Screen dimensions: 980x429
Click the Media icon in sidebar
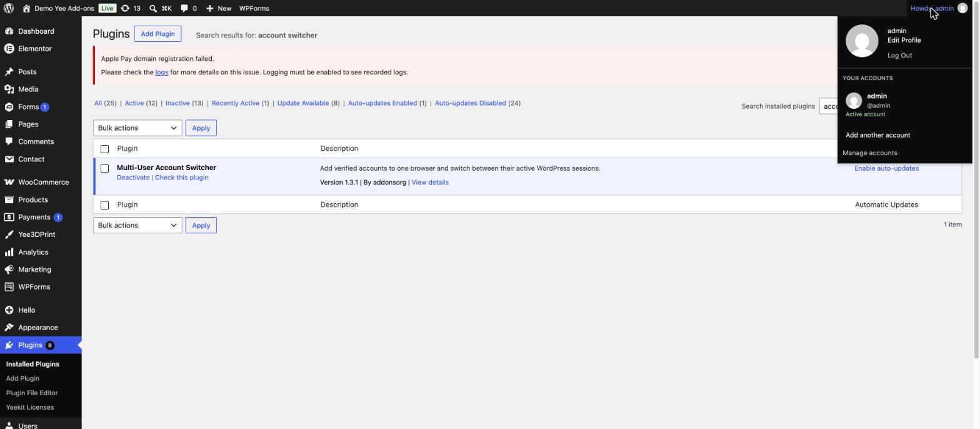pyautogui.click(x=9, y=89)
